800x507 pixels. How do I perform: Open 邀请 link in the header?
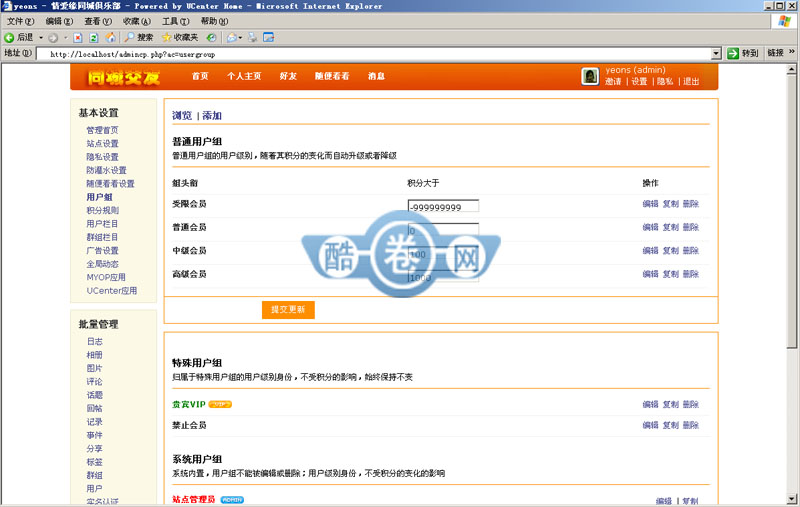pyautogui.click(x=613, y=82)
